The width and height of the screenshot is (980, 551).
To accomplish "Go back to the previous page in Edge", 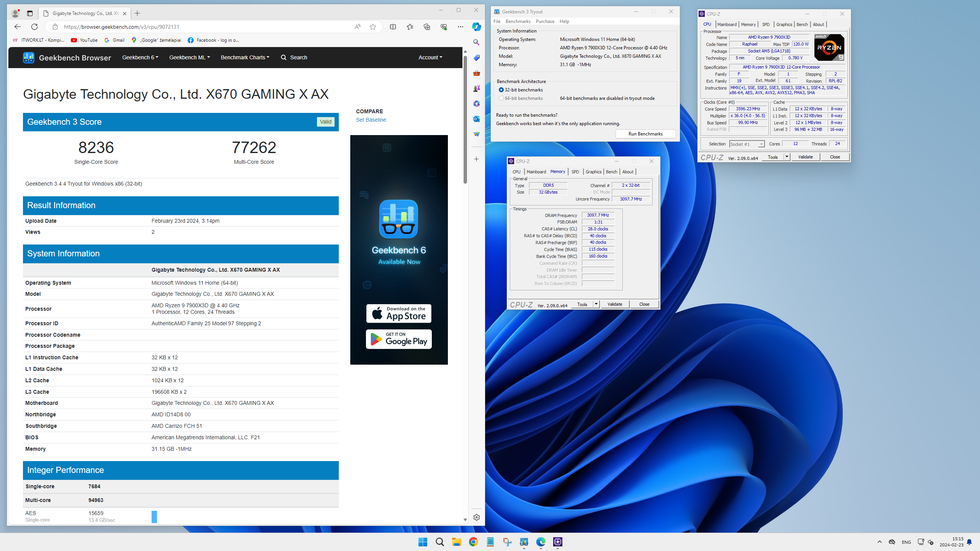I will pyautogui.click(x=18, y=27).
